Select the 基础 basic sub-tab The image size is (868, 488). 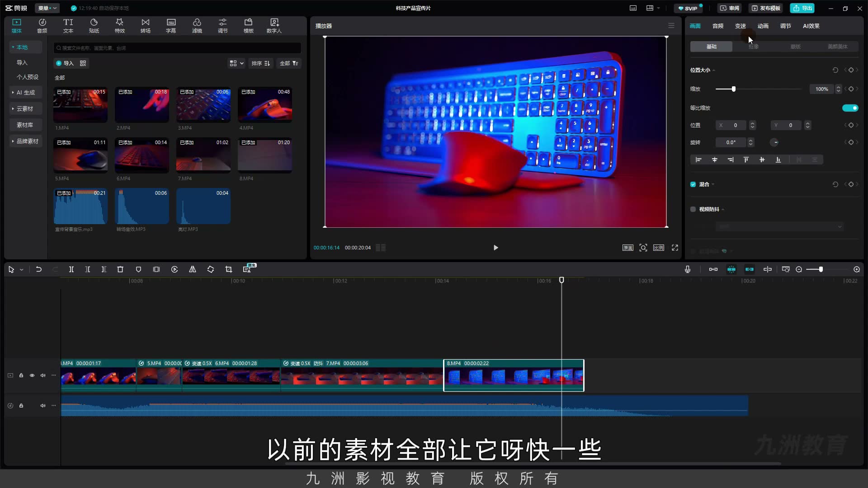[x=711, y=47]
